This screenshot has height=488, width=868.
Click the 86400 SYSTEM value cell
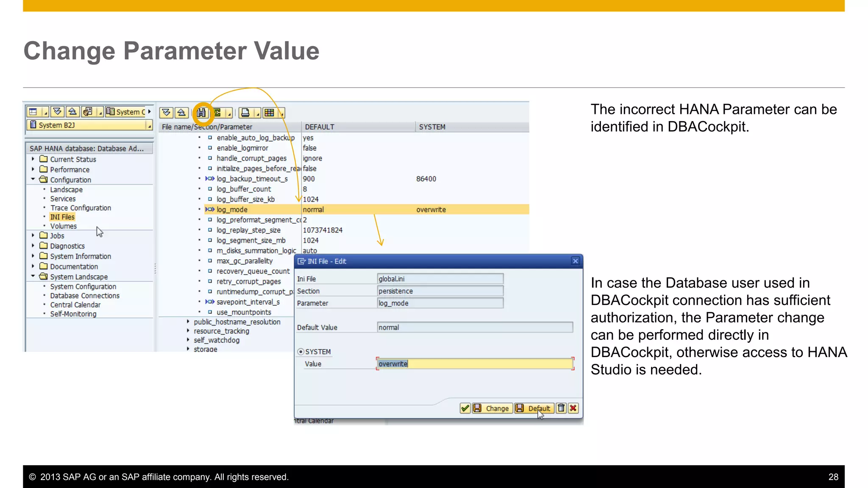click(426, 179)
